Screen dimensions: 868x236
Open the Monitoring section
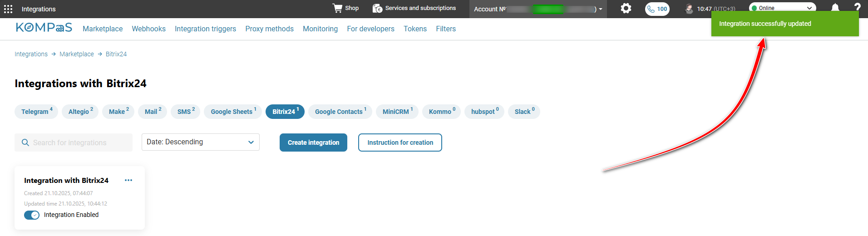coord(321,29)
